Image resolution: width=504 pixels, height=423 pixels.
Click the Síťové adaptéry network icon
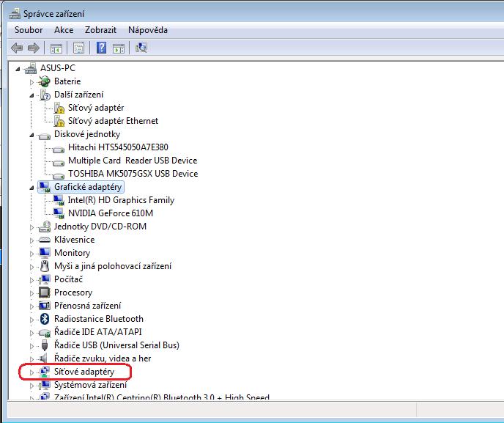[45, 372]
